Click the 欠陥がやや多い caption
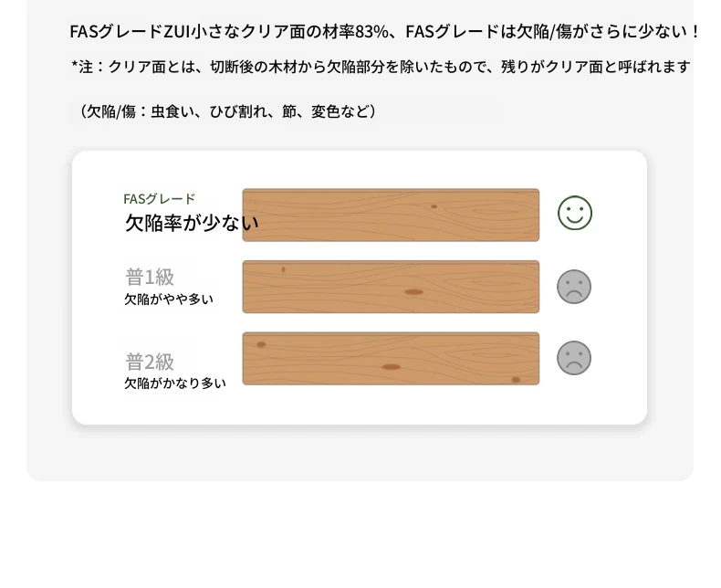This screenshot has width=721, height=588. pyautogui.click(x=169, y=299)
